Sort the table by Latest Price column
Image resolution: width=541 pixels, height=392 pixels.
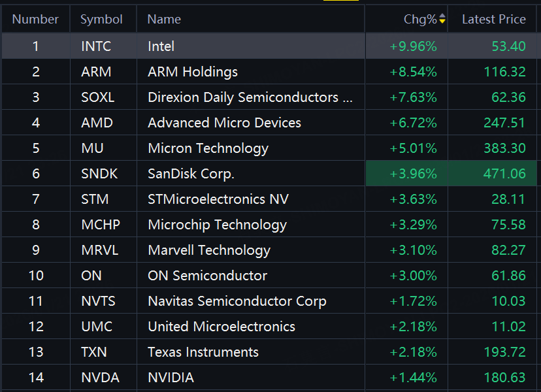pos(493,20)
